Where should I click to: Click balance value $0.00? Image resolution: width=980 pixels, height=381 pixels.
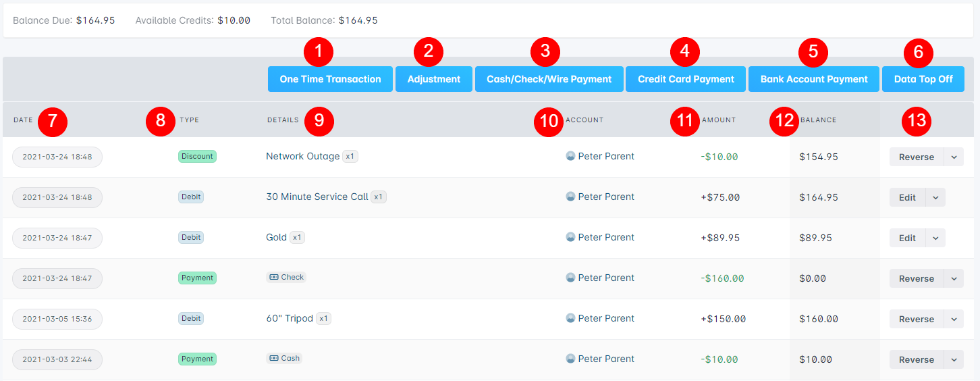pyautogui.click(x=813, y=278)
